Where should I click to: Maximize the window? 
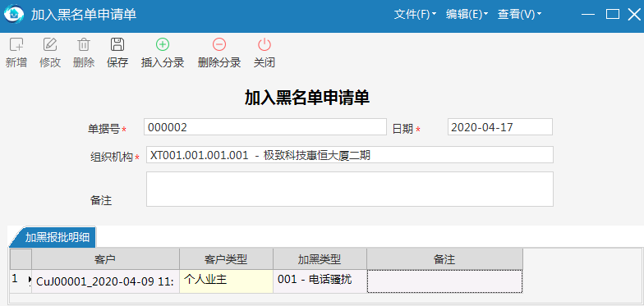pyautogui.click(x=613, y=15)
